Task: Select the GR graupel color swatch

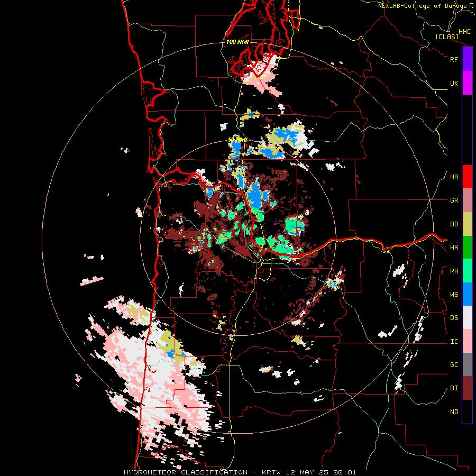Action: click(x=467, y=200)
